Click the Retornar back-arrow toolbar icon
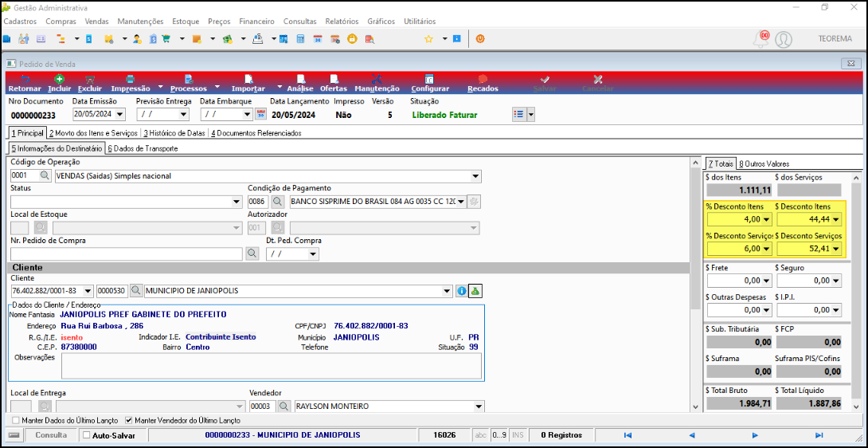The image size is (868, 448). pyautogui.click(x=25, y=79)
